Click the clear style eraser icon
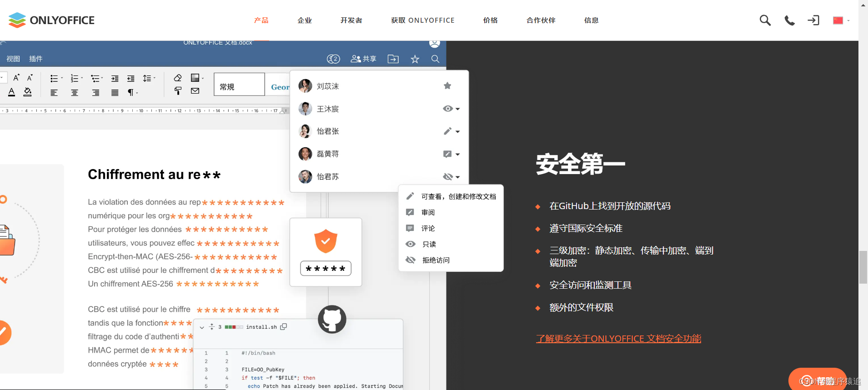Viewport: 868px width, 390px height. click(x=178, y=78)
